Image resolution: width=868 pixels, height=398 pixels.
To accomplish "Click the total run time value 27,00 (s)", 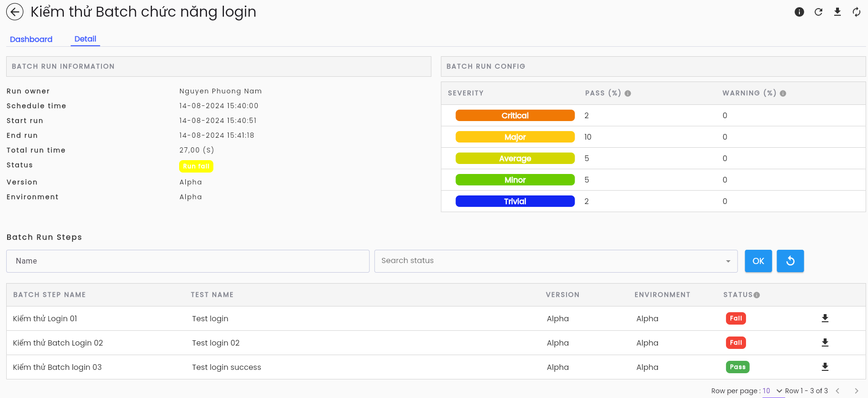I will click(x=197, y=150).
